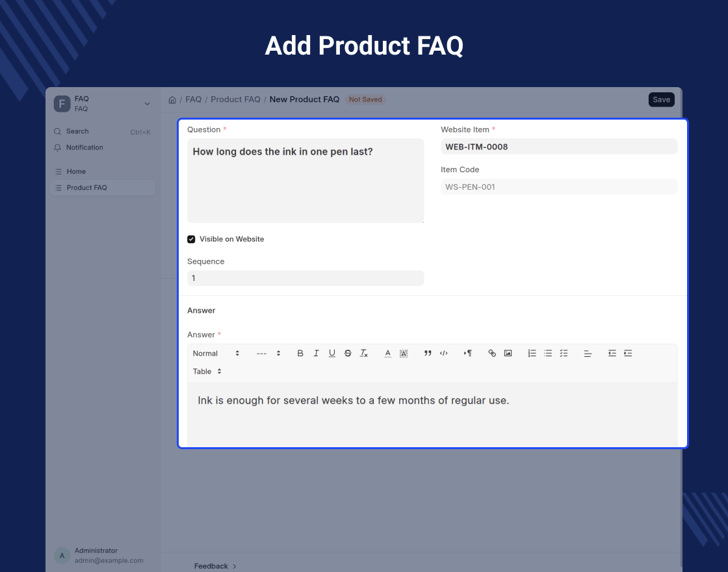Expand the FAQ workspace switcher chevron
The height and width of the screenshot is (572, 728).
point(147,103)
